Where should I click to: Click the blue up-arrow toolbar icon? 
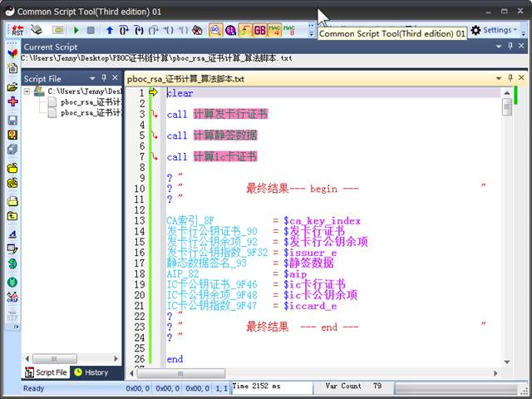(x=109, y=30)
